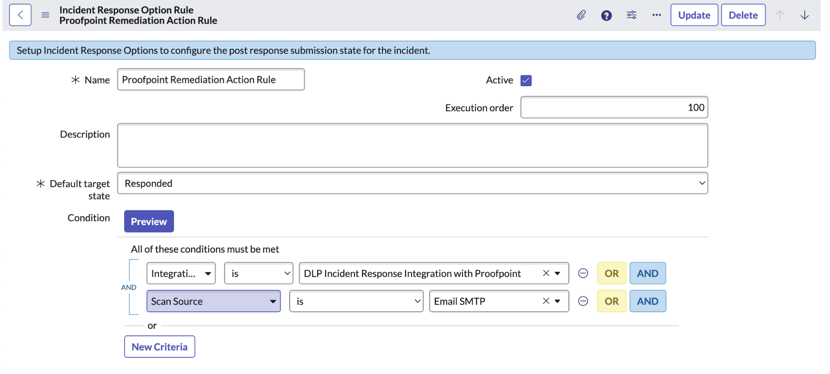Viewport: 830px width, 374px height.
Task: Click the Preview condition button
Action: point(149,221)
